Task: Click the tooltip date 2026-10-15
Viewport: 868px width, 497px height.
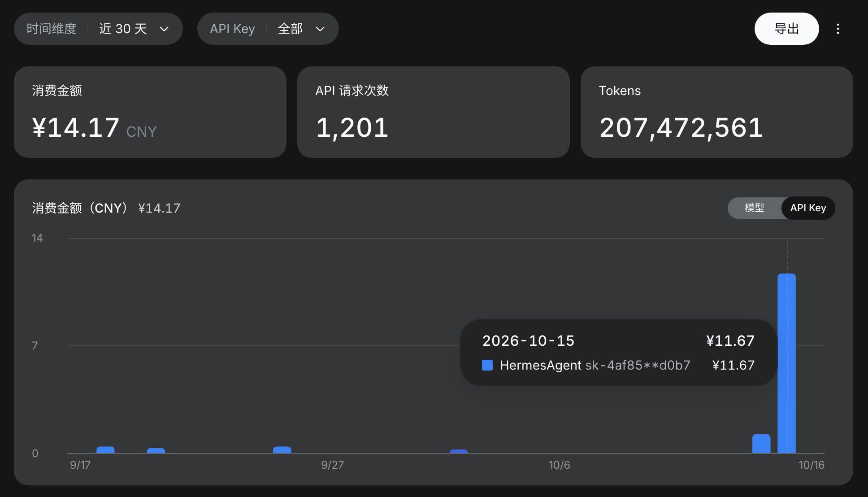Action: point(528,341)
